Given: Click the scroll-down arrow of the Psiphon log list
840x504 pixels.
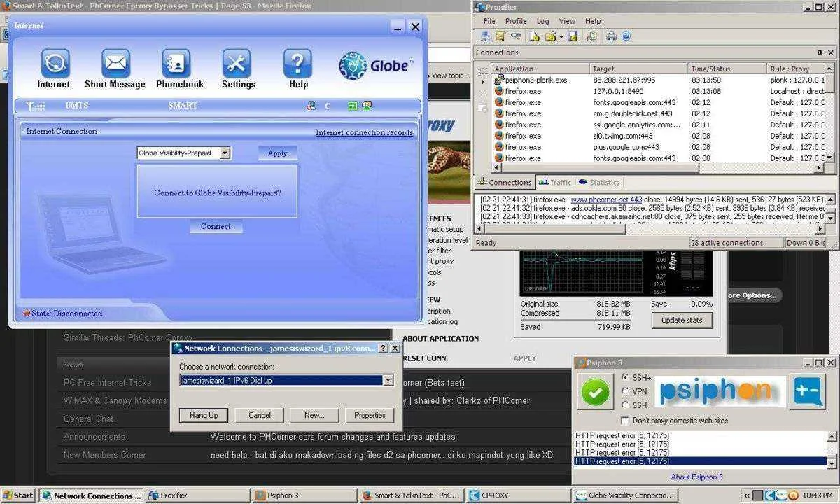Looking at the screenshot, I should [x=831, y=463].
